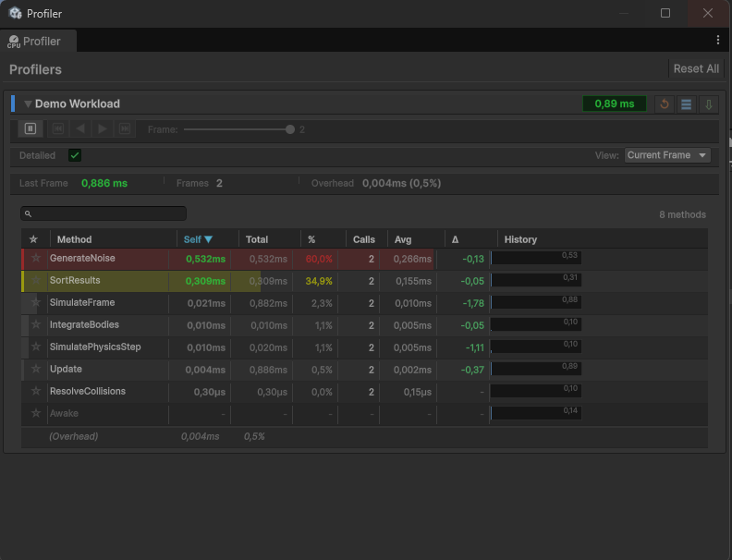The width and height of the screenshot is (732, 560).
Task: Click the Overhead 0,004ms (0,5%) readout
Action: point(401,183)
